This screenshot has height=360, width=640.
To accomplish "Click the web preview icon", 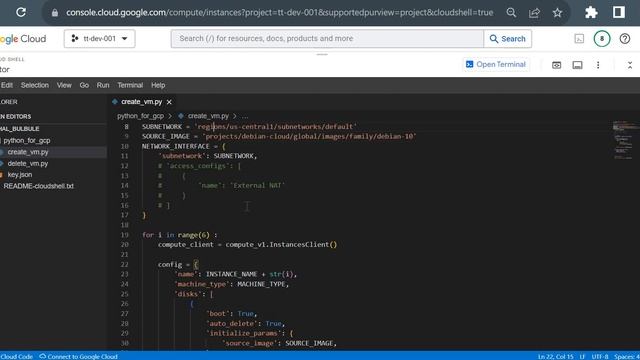I will [556, 65].
